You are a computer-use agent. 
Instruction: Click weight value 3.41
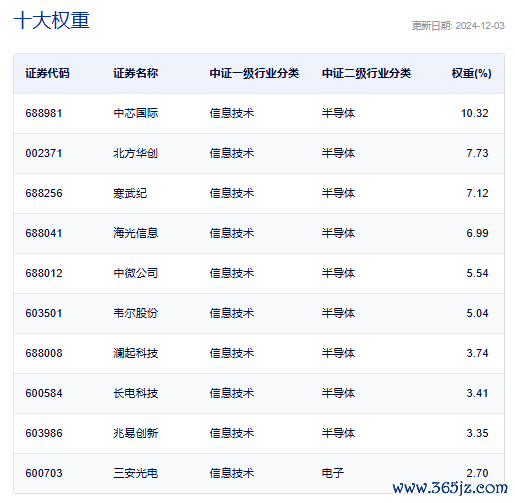coord(477,393)
